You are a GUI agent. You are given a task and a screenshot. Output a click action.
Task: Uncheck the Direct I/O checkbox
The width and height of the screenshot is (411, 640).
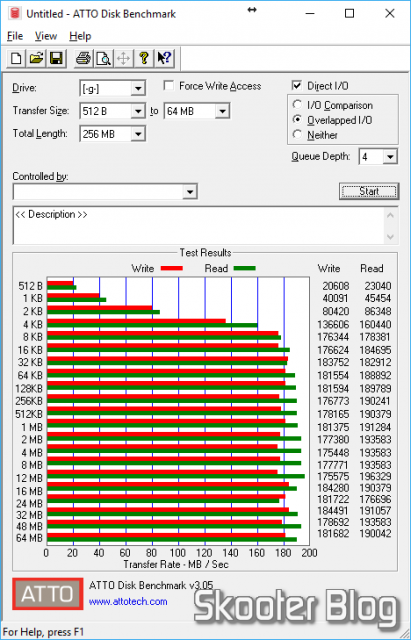[x=297, y=86]
